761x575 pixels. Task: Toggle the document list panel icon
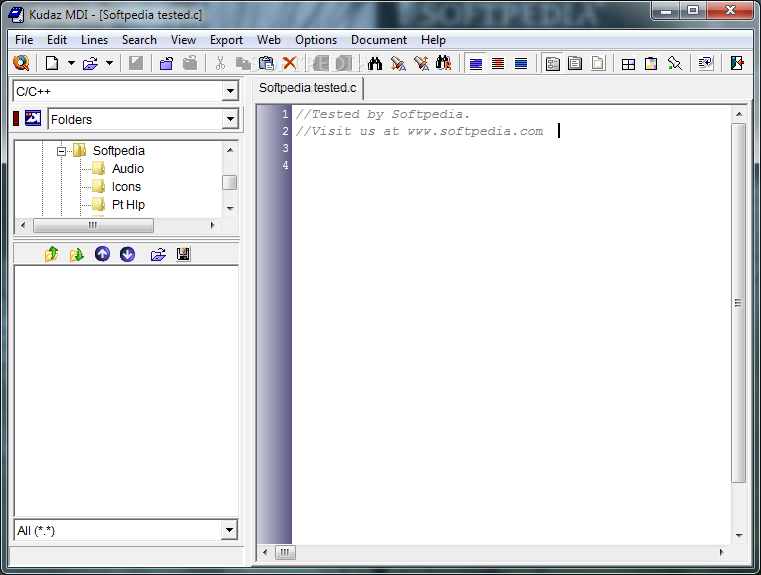point(575,64)
